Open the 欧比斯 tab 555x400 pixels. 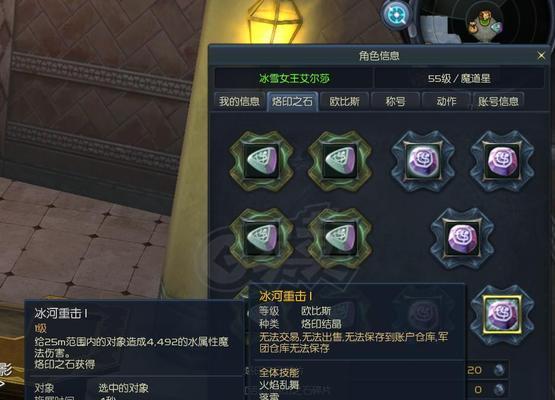pos(344,102)
